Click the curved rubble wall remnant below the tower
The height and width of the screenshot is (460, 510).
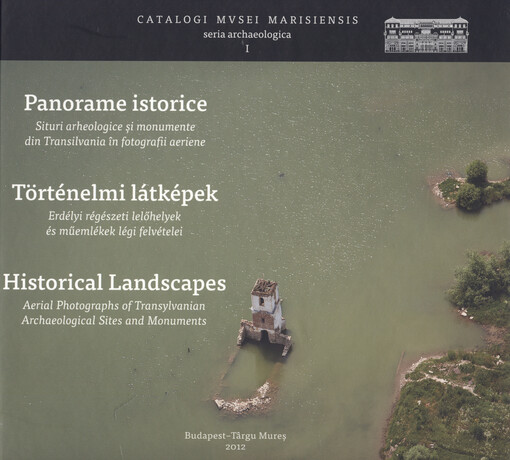click(x=245, y=398)
